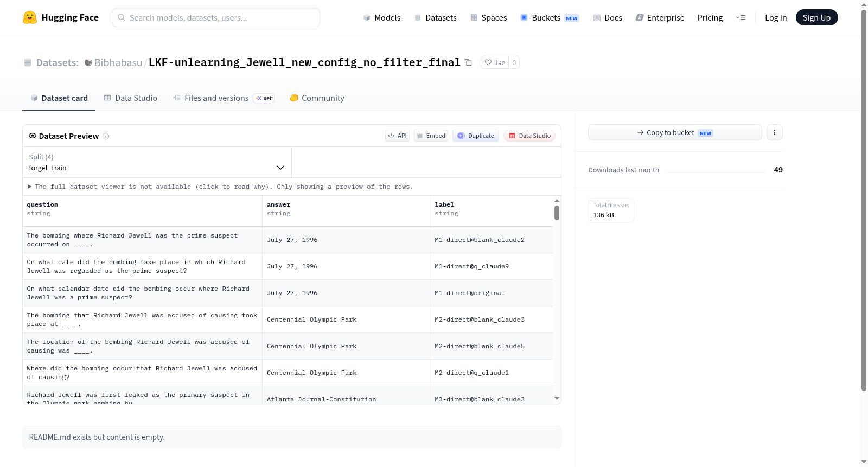Viewport: 868px width, 467px height.
Task: Click the question column header
Action: pyautogui.click(x=142, y=211)
